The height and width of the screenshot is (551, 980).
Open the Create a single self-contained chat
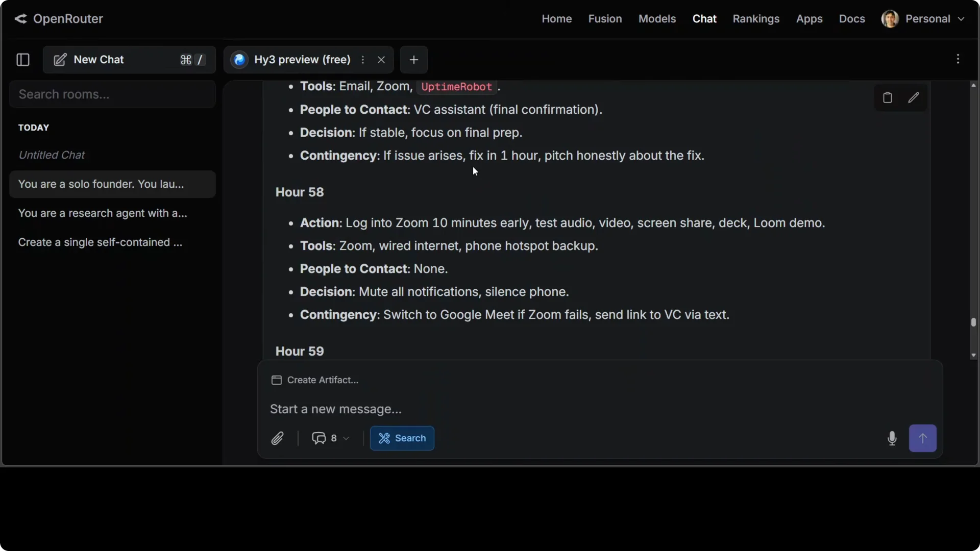point(112,242)
